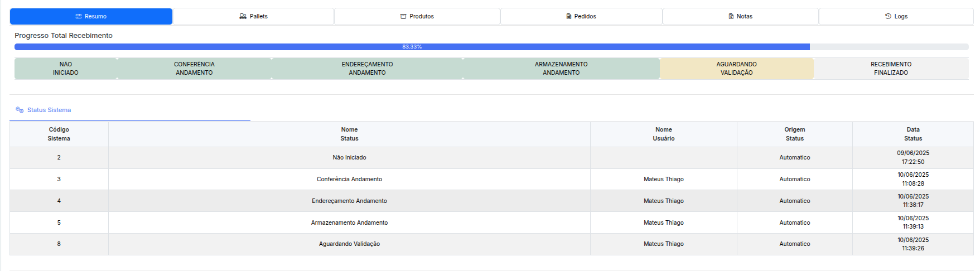Select the Endereçamento Andamento table row
980x271 pixels.
coord(349,201)
